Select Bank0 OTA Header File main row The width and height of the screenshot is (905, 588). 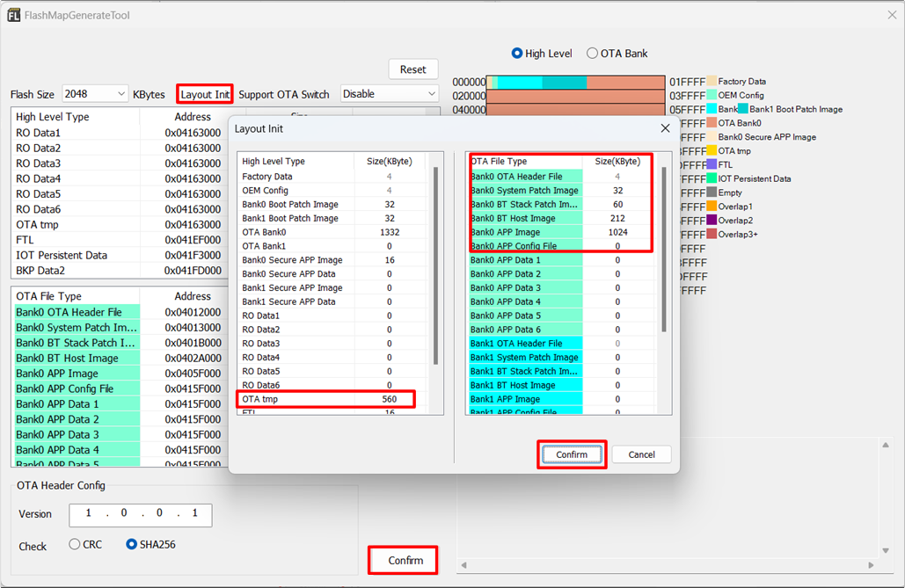[x=119, y=312]
